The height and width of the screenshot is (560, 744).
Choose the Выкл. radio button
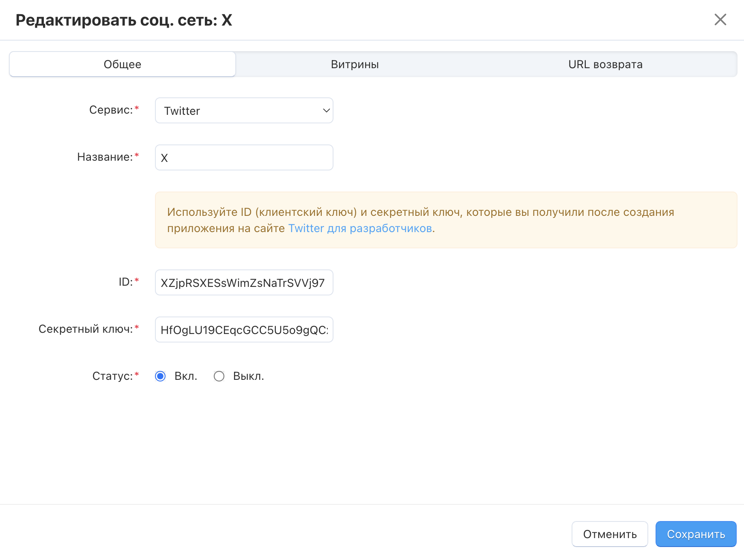click(219, 376)
